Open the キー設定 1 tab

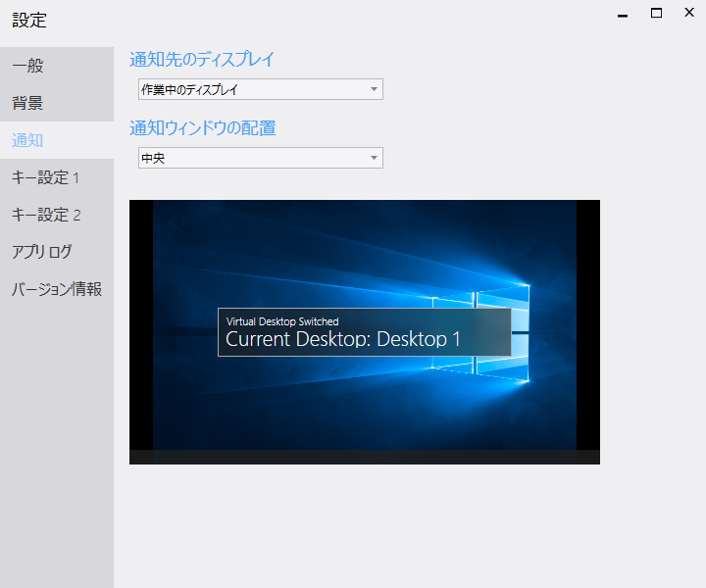(x=57, y=177)
